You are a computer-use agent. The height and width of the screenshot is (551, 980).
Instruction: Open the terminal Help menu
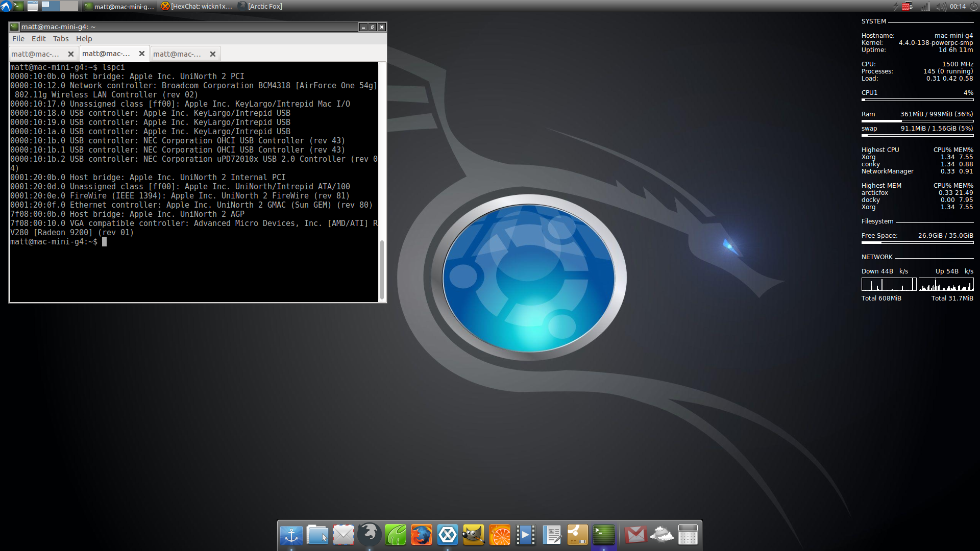[84, 39]
